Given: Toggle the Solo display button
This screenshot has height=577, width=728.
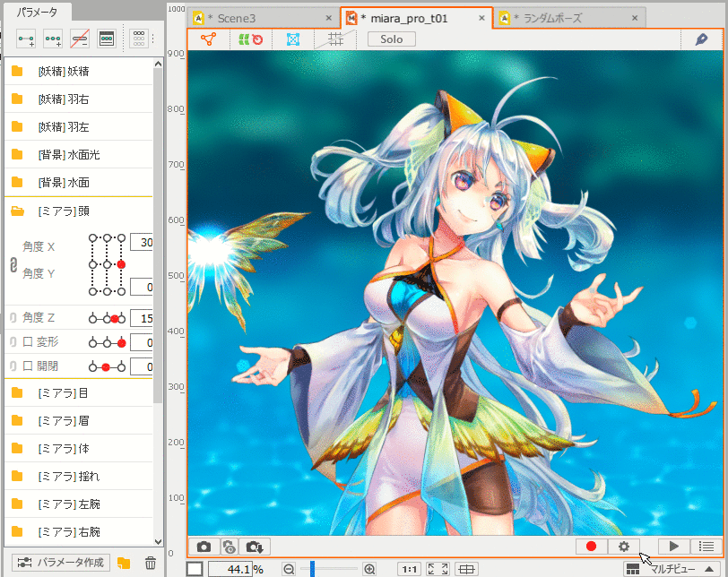Looking at the screenshot, I should (391, 39).
